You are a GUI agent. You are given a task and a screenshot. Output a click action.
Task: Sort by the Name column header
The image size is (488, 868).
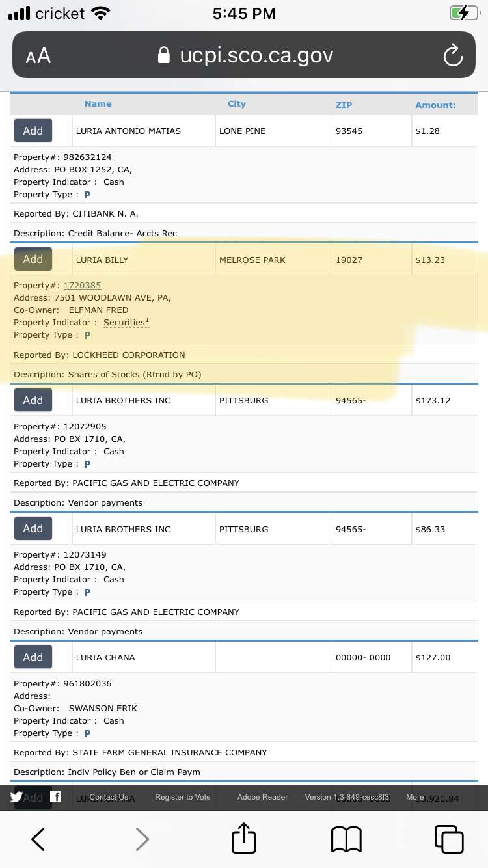(98, 104)
